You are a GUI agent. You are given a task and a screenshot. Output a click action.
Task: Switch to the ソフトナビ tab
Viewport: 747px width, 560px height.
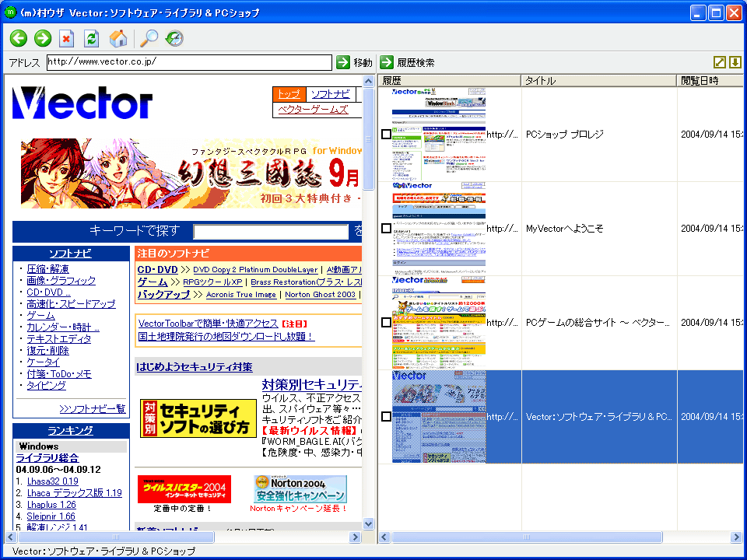tap(330, 94)
